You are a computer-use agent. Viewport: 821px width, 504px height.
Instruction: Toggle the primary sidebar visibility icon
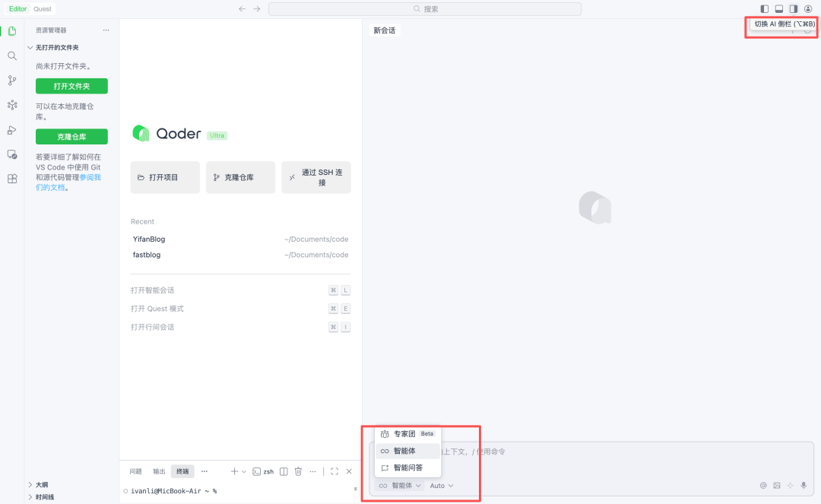765,8
